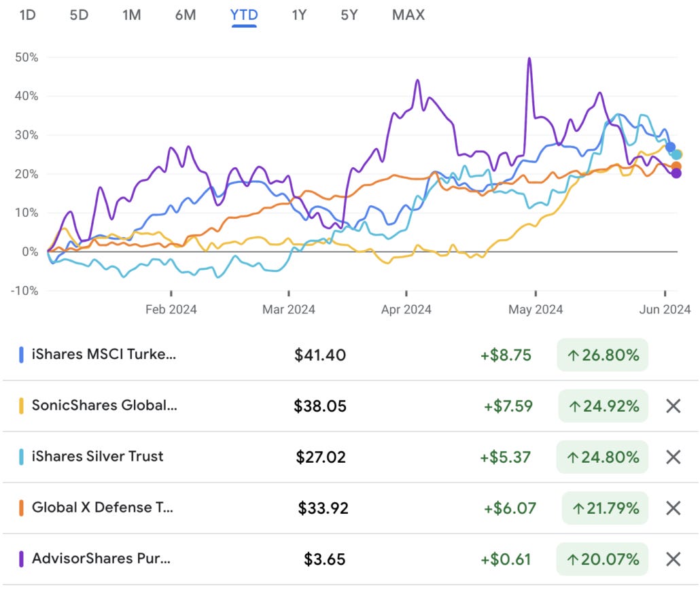Click the 21.79% gain badge
The image size is (700, 594).
[605, 508]
